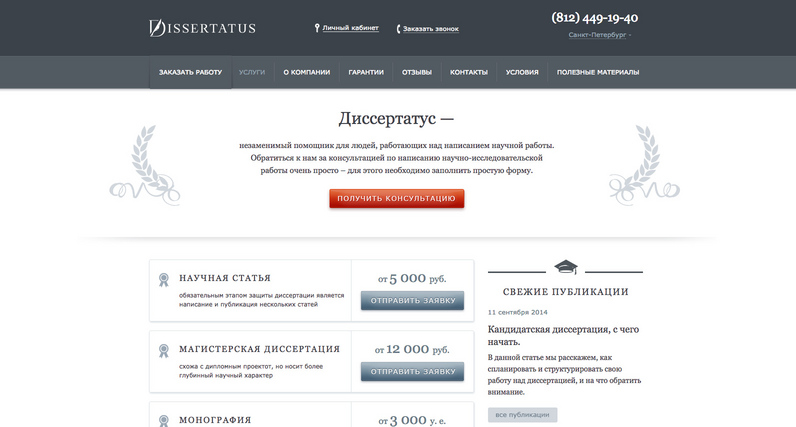796x427 pixels.
Task: Open the Условия menu item
Action: [x=522, y=72]
